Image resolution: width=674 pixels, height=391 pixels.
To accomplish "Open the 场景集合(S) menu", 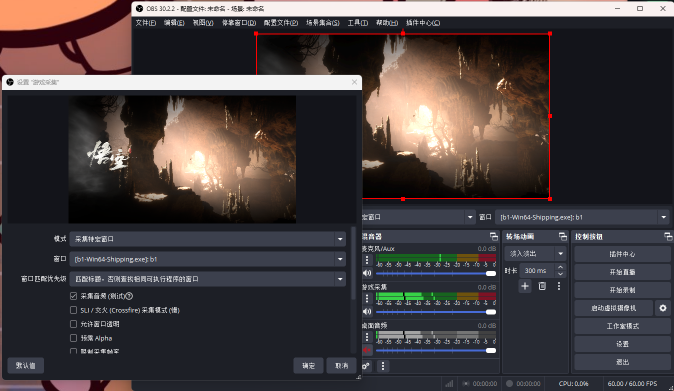I will [x=322, y=23].
